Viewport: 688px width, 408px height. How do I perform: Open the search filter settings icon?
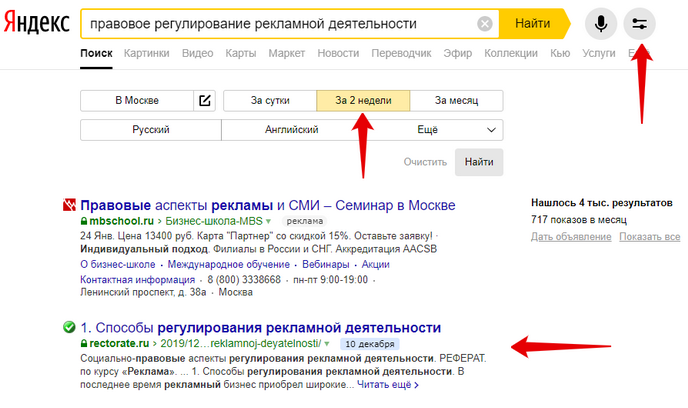[639, 23]
